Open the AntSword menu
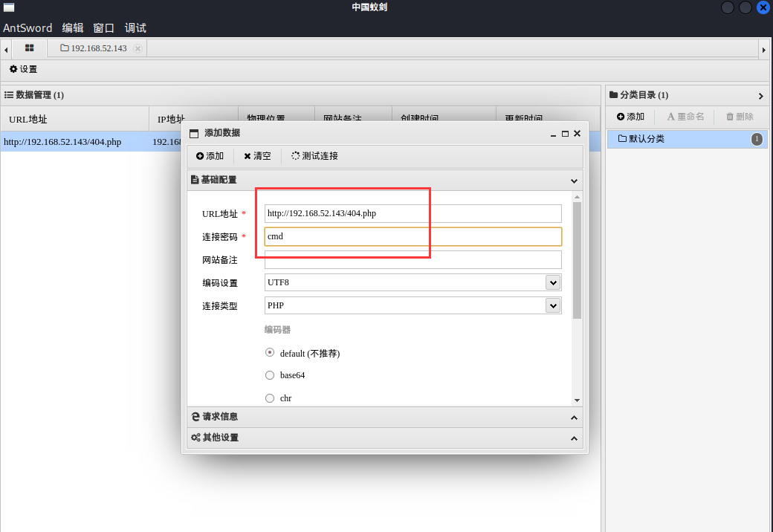 click(x=28, y=28)
